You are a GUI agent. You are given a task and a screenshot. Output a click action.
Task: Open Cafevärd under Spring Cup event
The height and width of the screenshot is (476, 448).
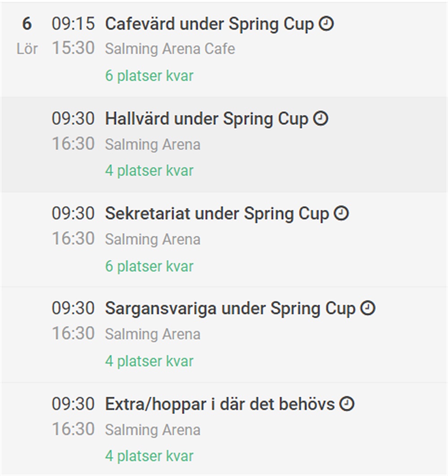pos(209,24)
